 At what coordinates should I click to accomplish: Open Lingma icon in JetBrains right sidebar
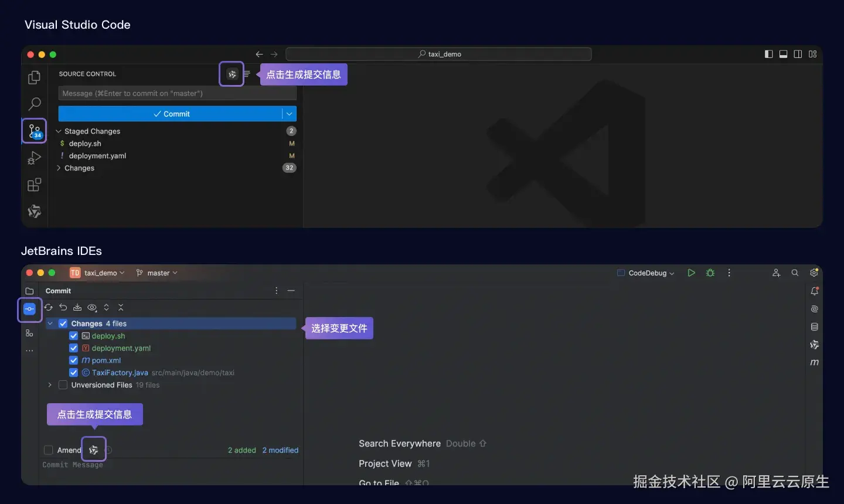pyautogui.click(x=814, y=345)
